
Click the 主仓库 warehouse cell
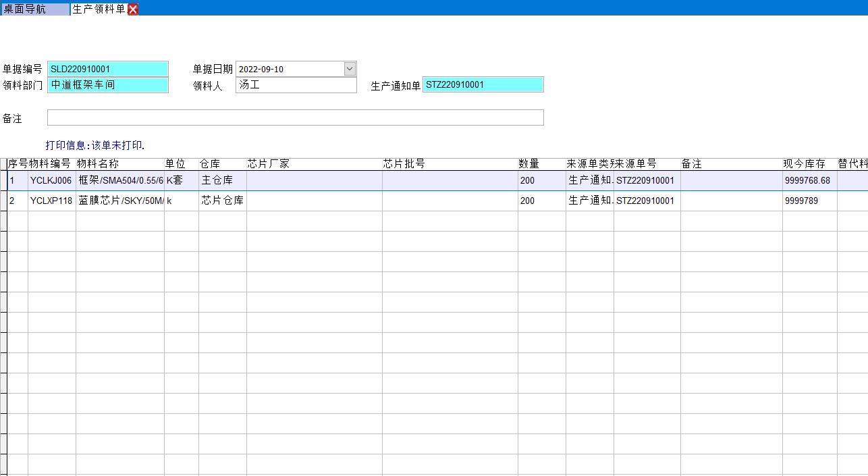(222, 181)
